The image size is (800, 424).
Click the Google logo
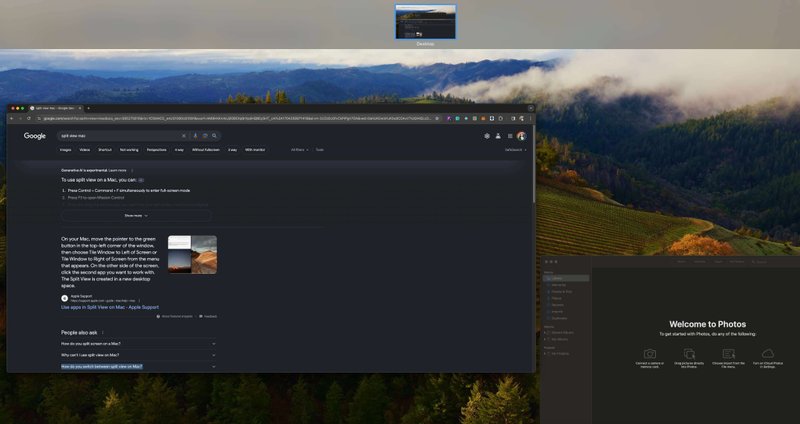click(35, 136)
